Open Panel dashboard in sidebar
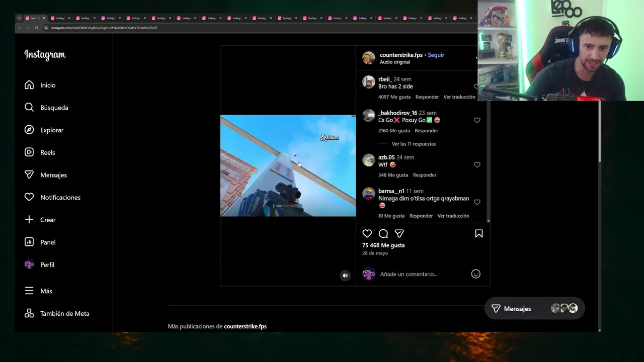 40,242
